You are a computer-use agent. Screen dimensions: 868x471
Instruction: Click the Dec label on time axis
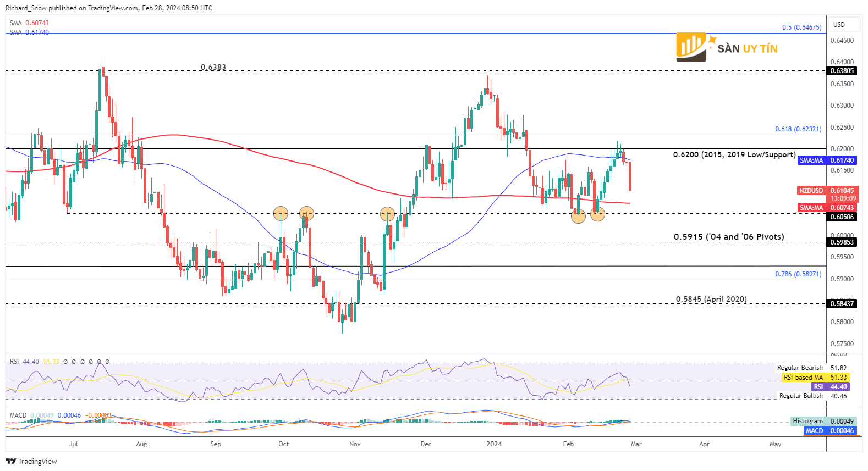coord(426,444)
